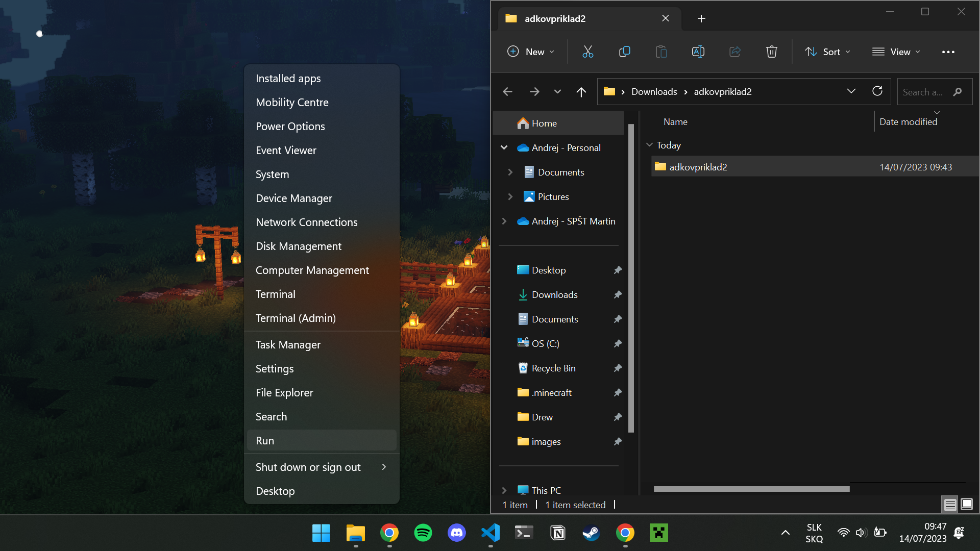The width and height of the screenshot is (980, 551).
Task: Refresh the current folder view
Action: pos(877,91)
